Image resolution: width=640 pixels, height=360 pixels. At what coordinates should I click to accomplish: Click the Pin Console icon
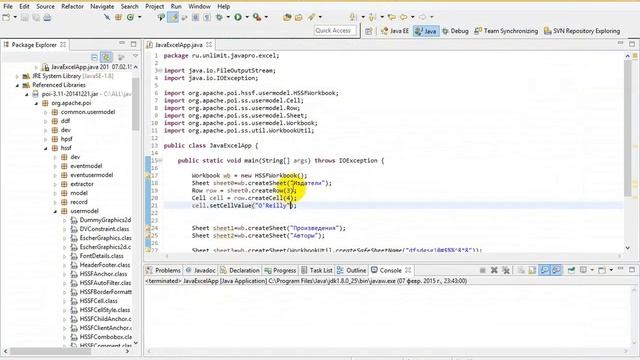572,270
